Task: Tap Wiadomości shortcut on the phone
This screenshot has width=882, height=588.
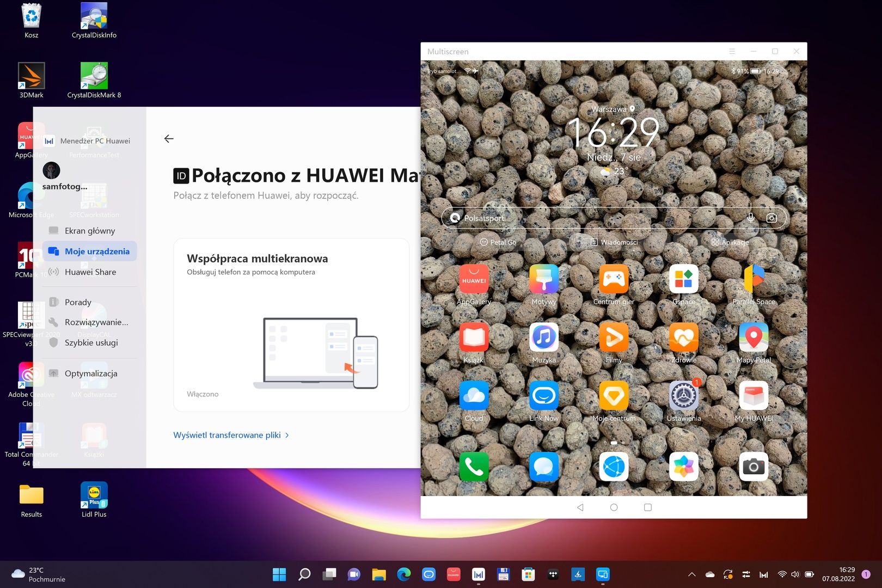Action: [614, 242]
